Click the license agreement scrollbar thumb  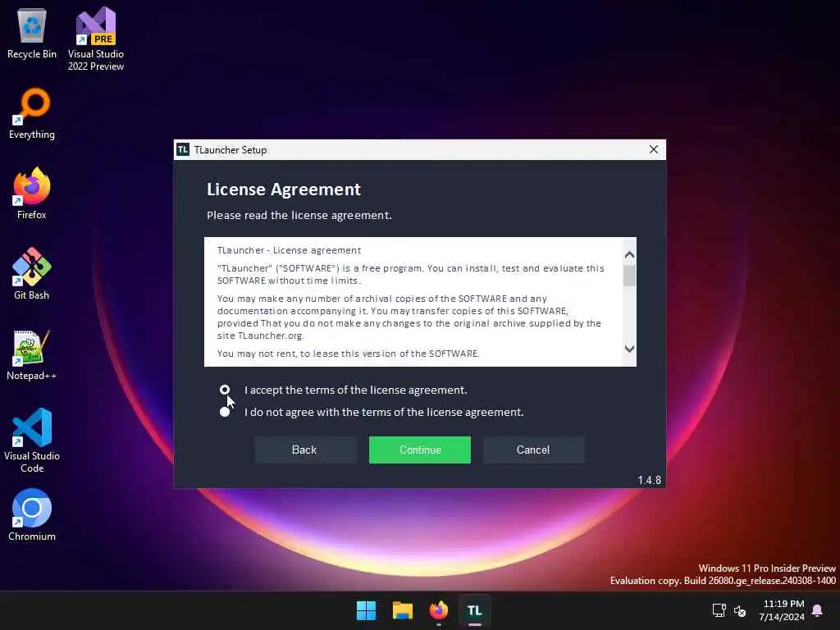629,276
